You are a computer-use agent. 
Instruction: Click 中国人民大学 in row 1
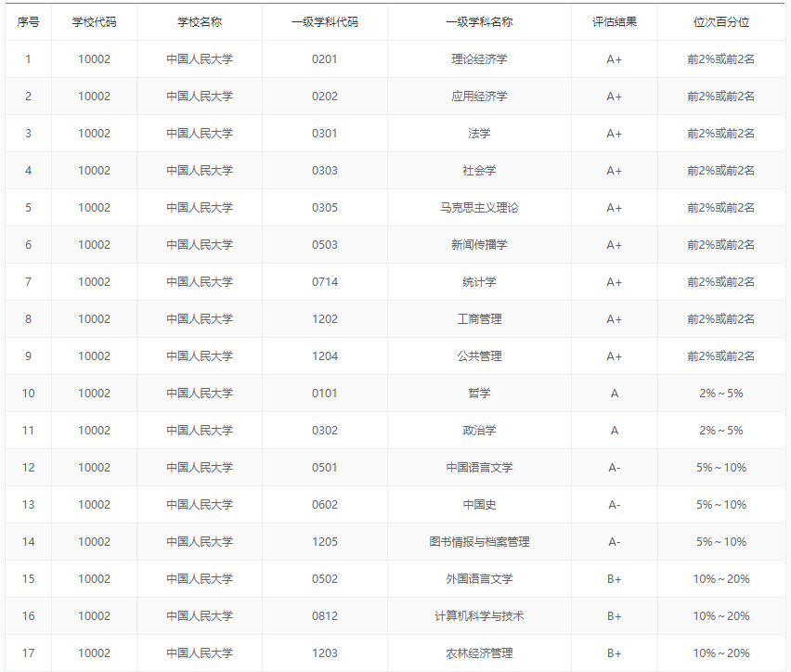click(200, 59)
